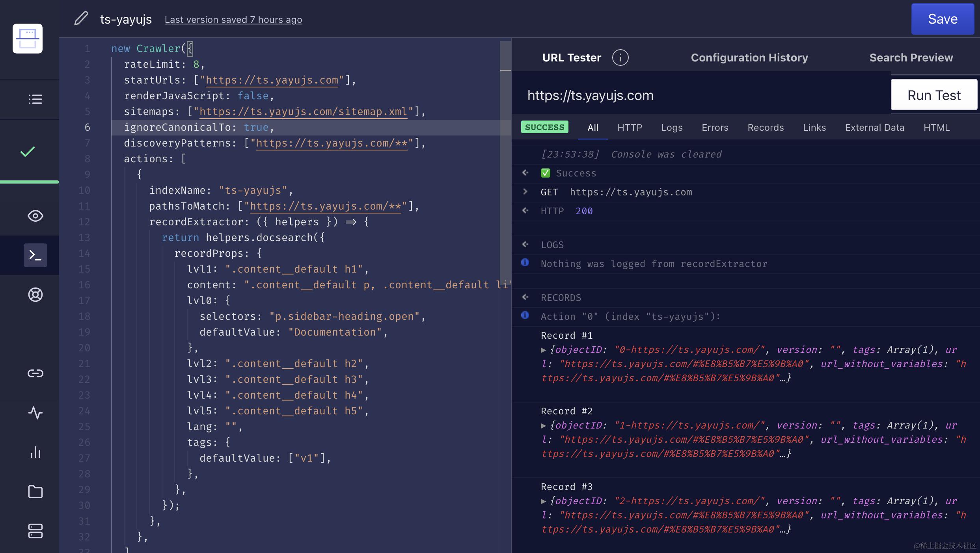The height and width of the screenshot is (553, 980).
Task: Select the terminal editor icon in sidebar
Action: click(x=35, y=255)
